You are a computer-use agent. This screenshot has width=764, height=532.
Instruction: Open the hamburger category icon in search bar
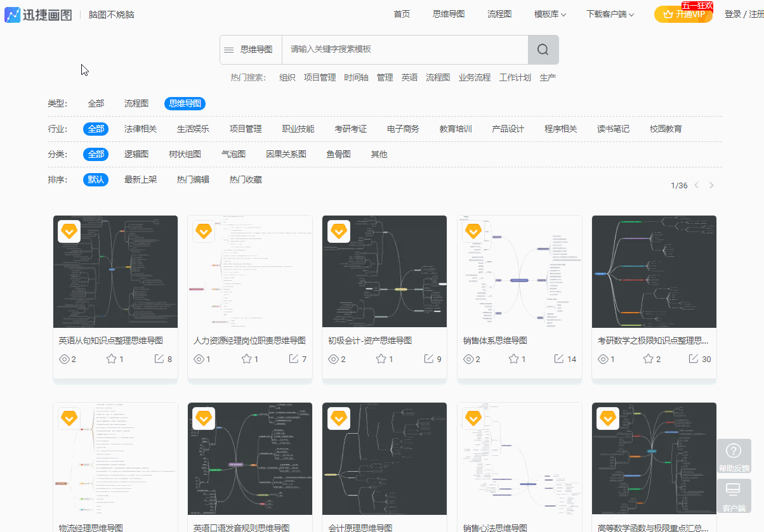coord(228,49)
